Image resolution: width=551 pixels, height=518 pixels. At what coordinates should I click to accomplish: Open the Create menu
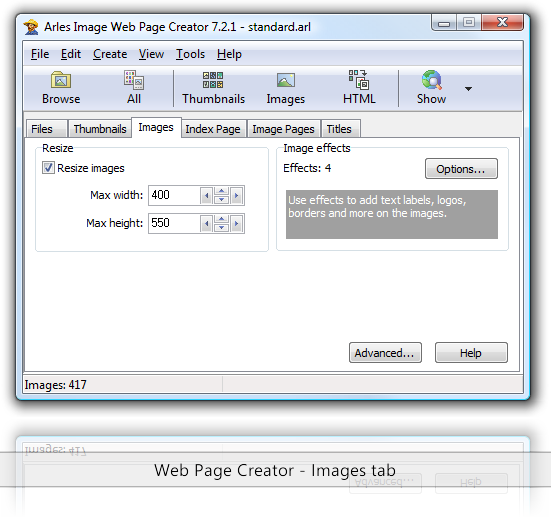click(110, 54)
